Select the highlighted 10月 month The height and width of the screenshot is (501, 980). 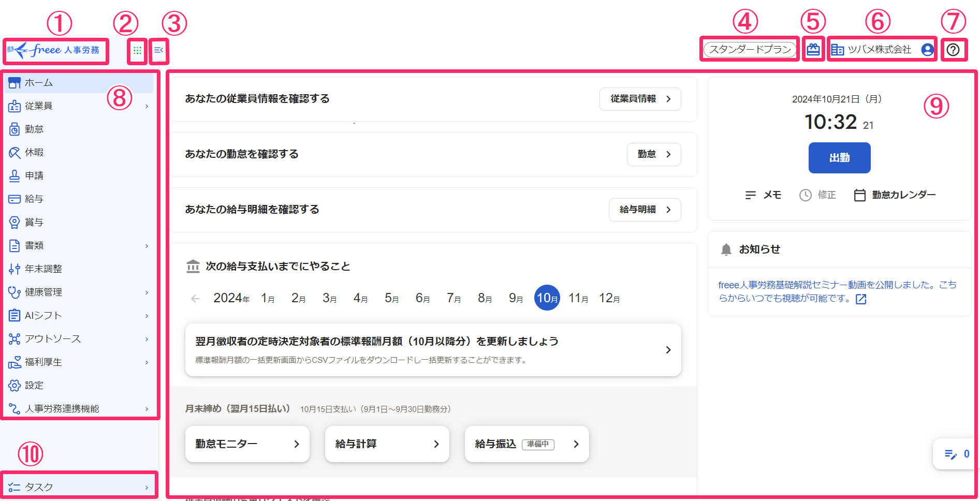547,298
